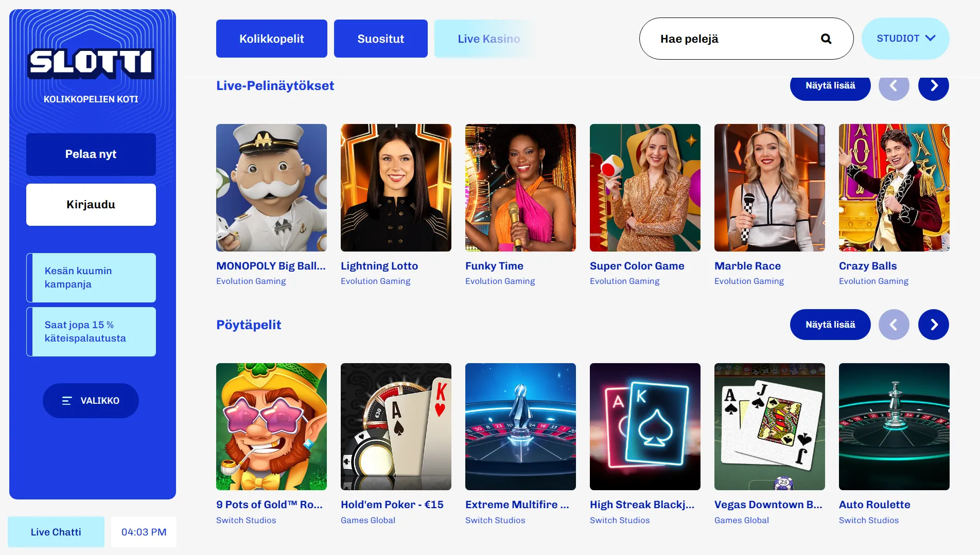Open the Live Kasino section
The image size is (980, 555).
pyautogui.click(x=488, y=38)
